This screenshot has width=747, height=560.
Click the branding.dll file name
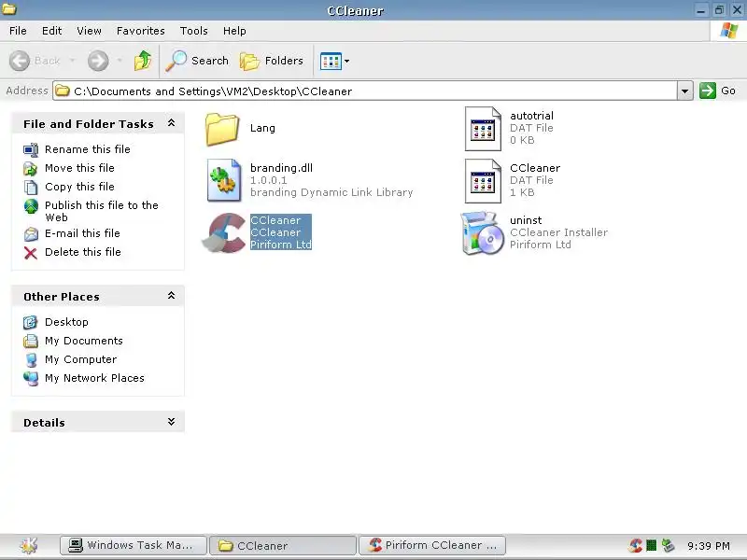click(282, 168)
